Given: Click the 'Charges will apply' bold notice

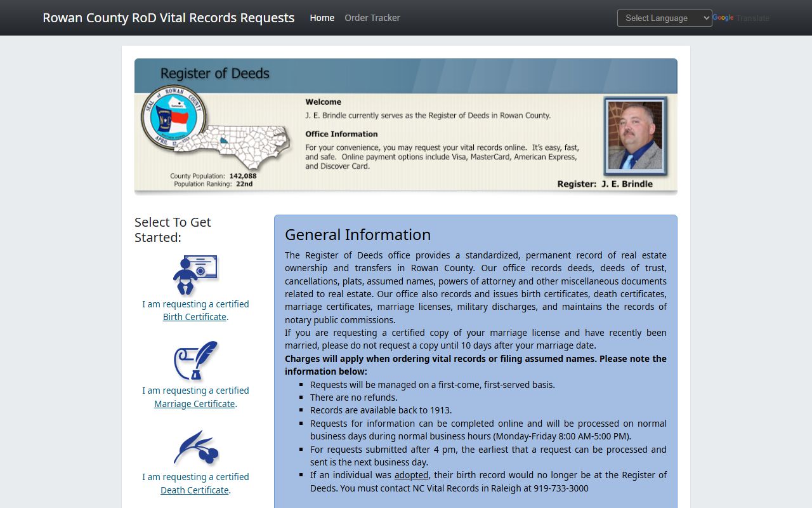Looking at the screenshot, I should click(476, 365).
